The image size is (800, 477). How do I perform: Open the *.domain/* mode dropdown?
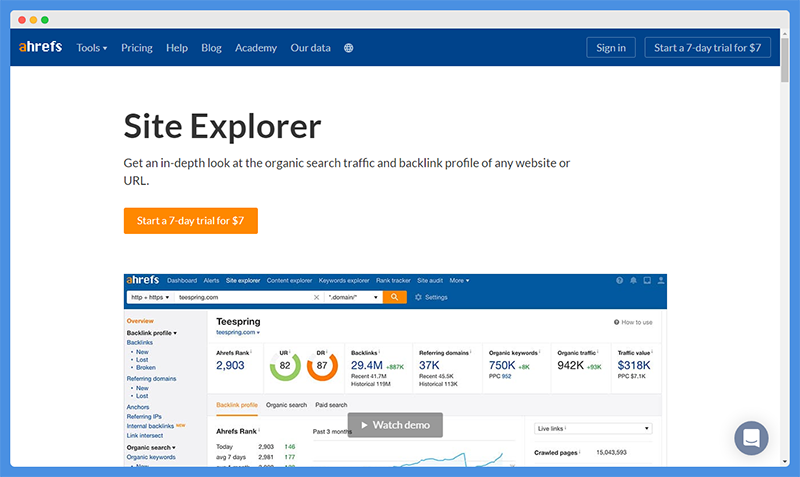pos(354,297)
